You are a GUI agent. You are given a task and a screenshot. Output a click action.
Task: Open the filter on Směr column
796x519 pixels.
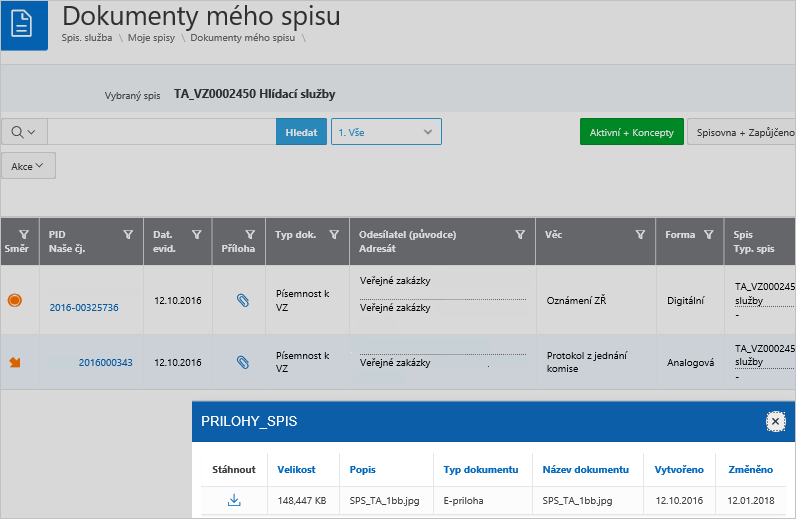pos(24,234)
